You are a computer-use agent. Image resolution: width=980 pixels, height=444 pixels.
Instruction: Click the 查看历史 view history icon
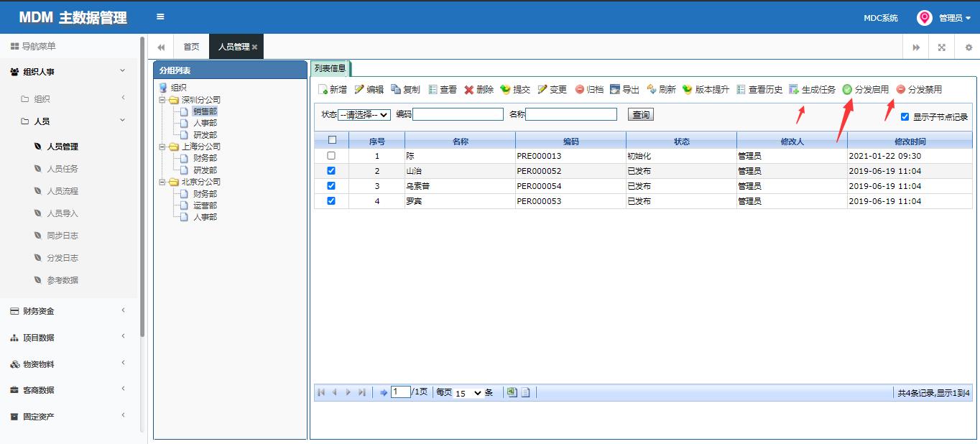[x=741, y=90]
